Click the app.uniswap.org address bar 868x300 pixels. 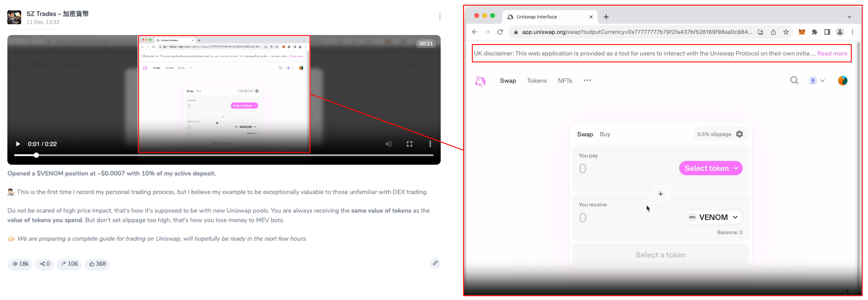(637, 32)
